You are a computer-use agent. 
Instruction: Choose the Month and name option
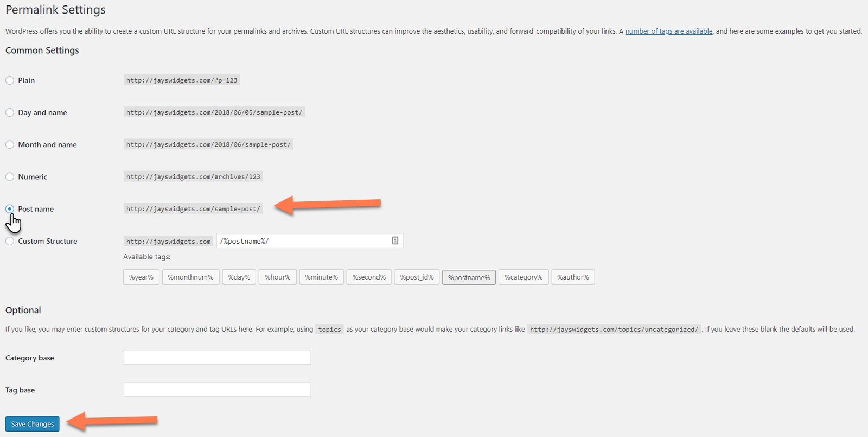point(10,144)
